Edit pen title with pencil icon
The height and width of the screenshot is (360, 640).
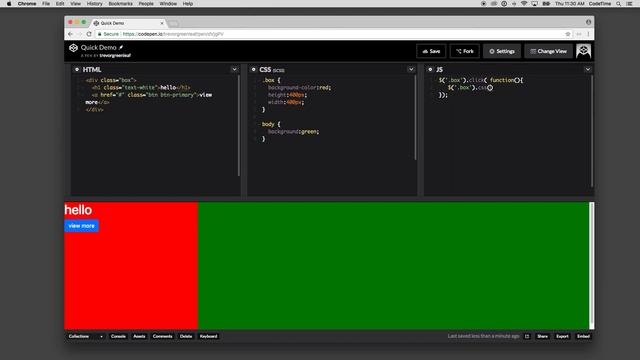coord(121,47)
